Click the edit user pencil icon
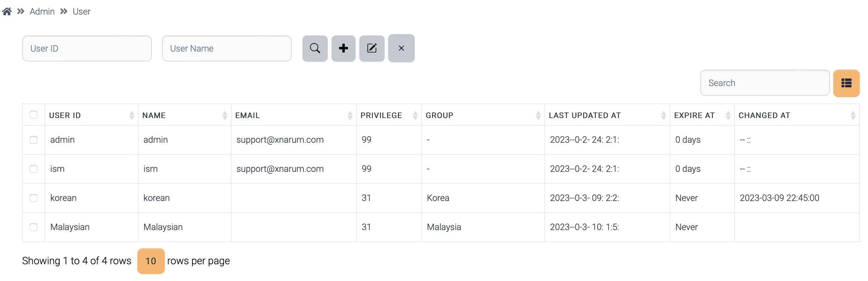The image size is (868, 281). coord(372,48)
